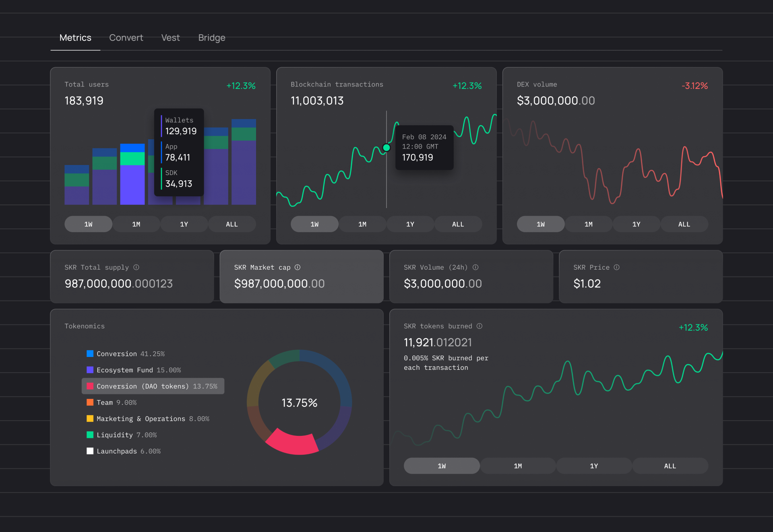The width and height of the screenshot is (773, 532).
Task: Go to the Bridge tab
Action: 211,38
